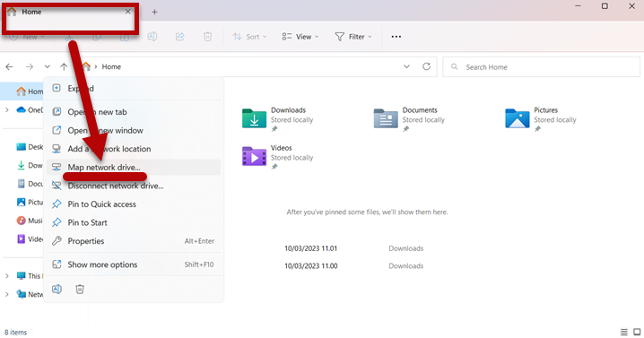Refresh the Home view
This screenshot has width=644, height=338.
tap(427, 66)
